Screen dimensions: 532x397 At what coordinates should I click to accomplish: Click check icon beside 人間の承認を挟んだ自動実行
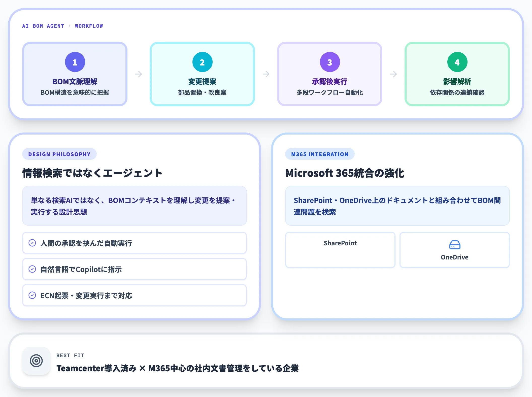pos(32,243)
